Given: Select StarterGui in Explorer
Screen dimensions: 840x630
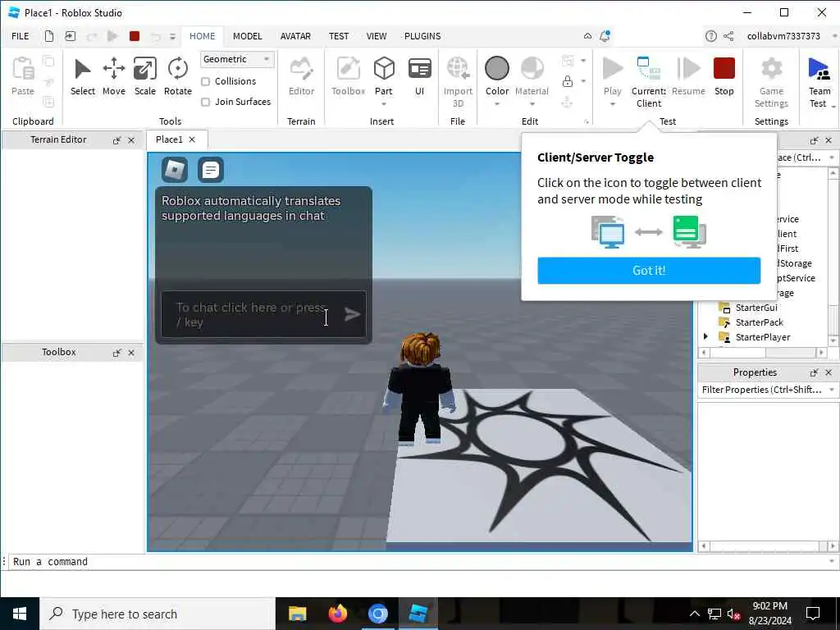Looking at the screenshot, I should [756, 308].
